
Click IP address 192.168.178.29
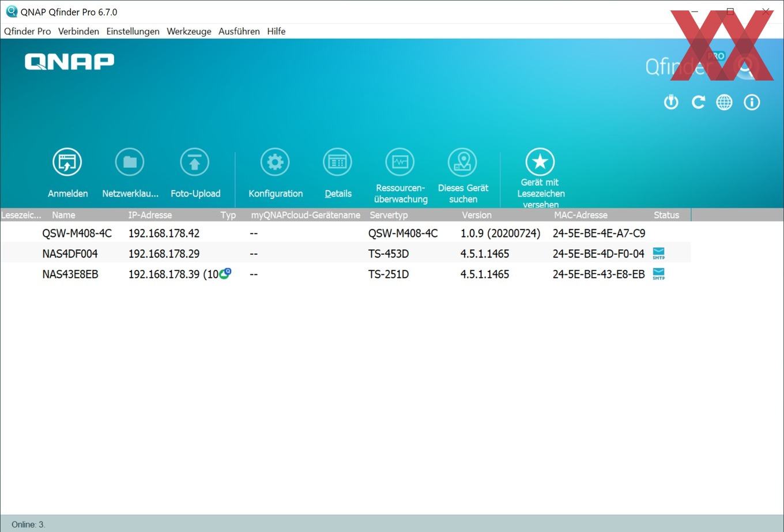coord(164,254)
